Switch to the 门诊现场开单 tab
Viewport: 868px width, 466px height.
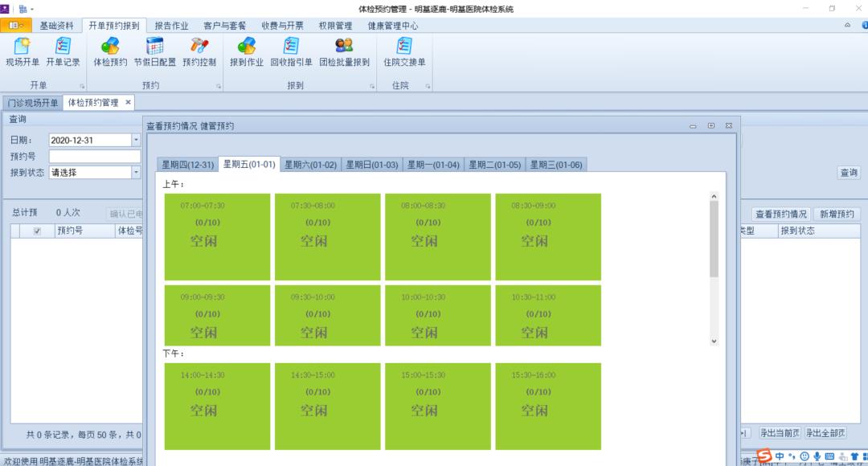coord(31,102)
